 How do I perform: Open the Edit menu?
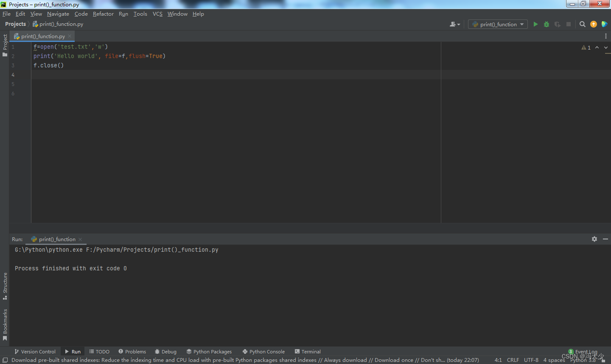[x=20, y=14]
